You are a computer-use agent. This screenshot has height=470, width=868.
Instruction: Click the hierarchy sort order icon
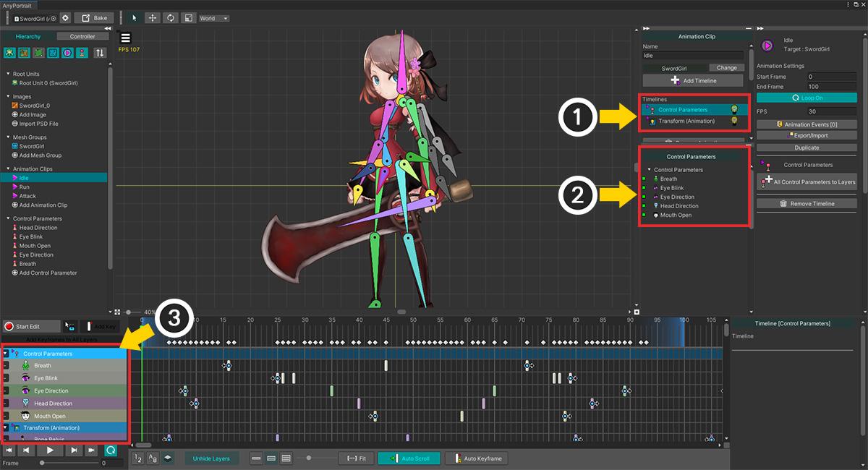click(x=100, y=53)
